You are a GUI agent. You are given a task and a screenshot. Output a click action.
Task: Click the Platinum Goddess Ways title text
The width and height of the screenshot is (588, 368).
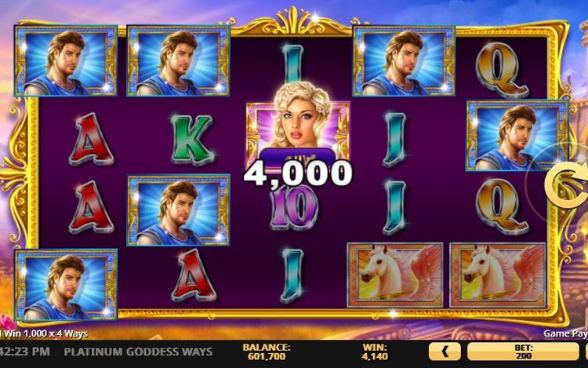pyautogui.click(x=138, y=352)
